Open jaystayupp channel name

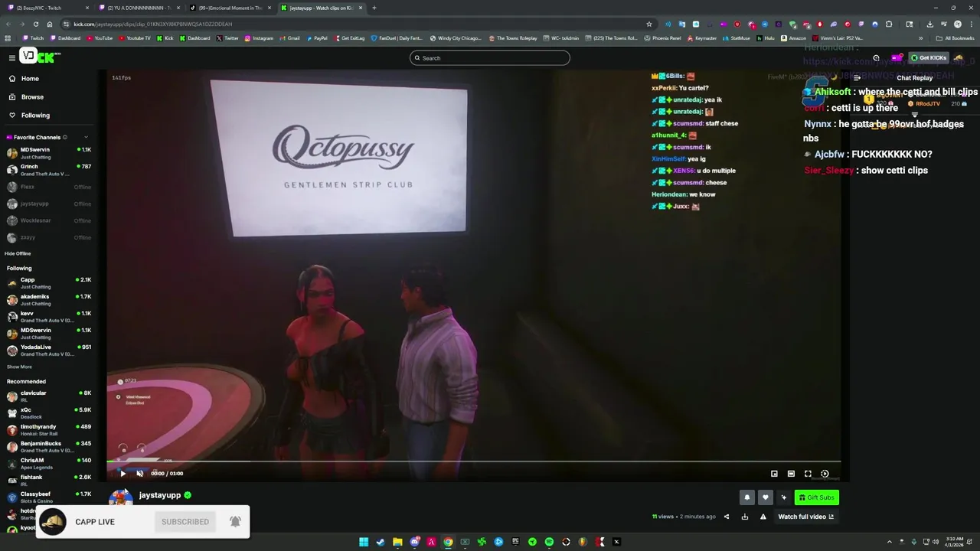pyautogui.click(x=160, y=495)
